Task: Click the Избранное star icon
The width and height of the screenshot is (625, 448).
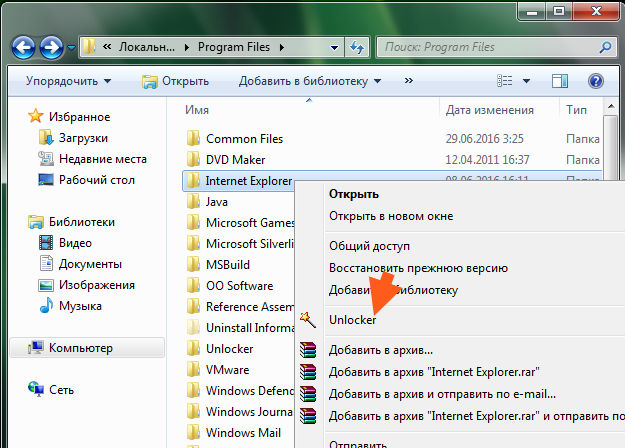Action: click(35, 116)
